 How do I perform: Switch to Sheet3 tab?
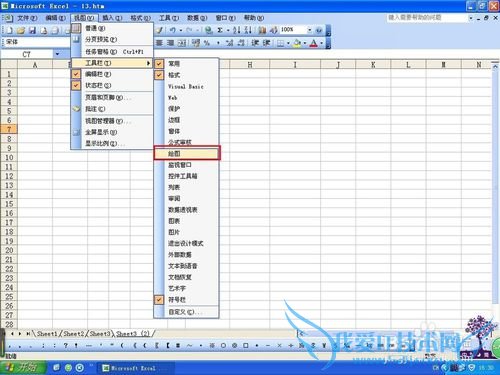point(100,334)
